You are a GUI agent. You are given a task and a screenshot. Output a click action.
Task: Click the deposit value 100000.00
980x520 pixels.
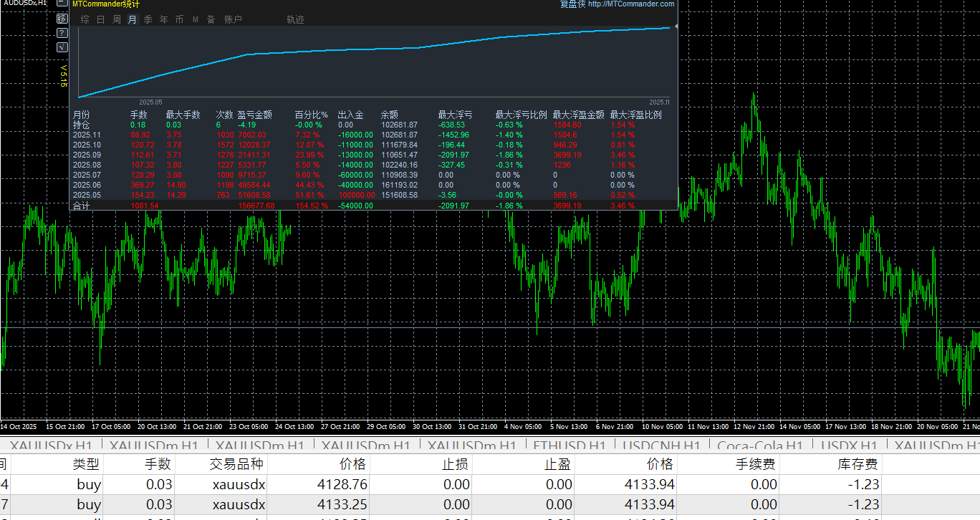pos(356,195)
